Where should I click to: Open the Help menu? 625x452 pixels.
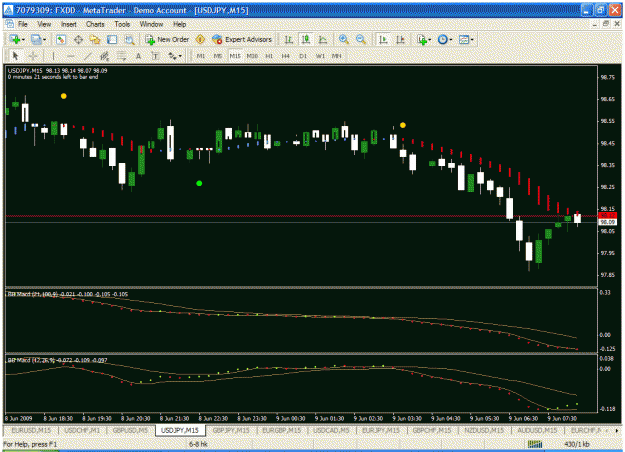click(179, 24)
